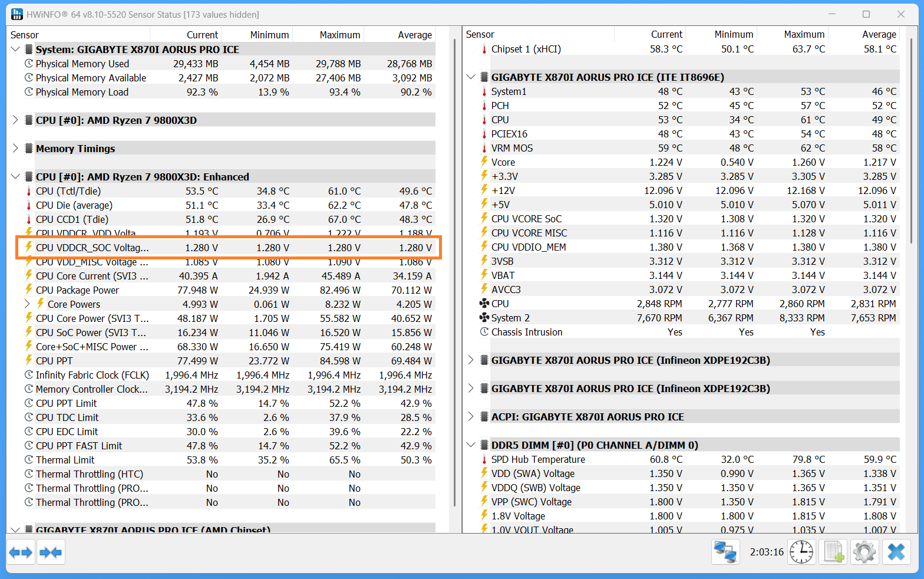Select the Physical Memory Available row
The height and width of the screenshot is (579, 924).
pos(229,78)
